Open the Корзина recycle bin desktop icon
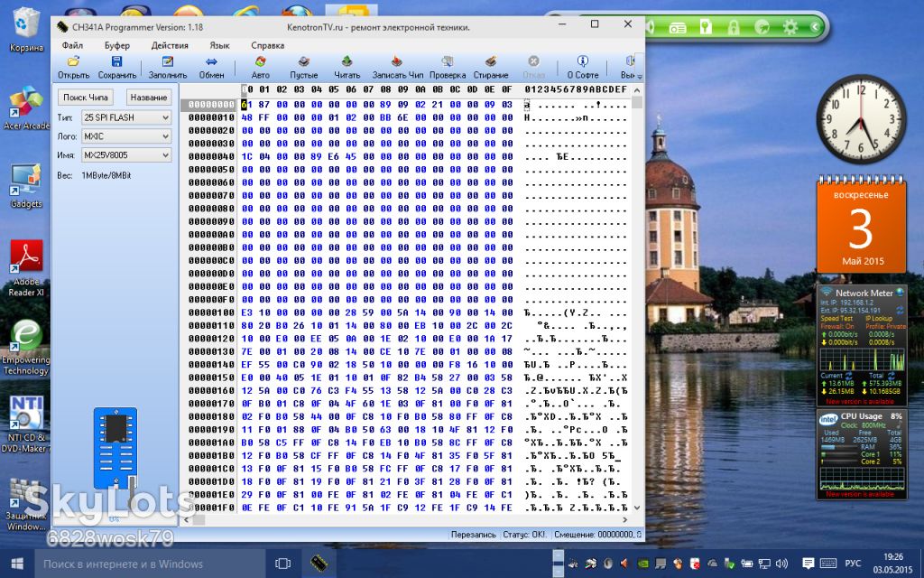924x578 pixels. click(26, 30)
